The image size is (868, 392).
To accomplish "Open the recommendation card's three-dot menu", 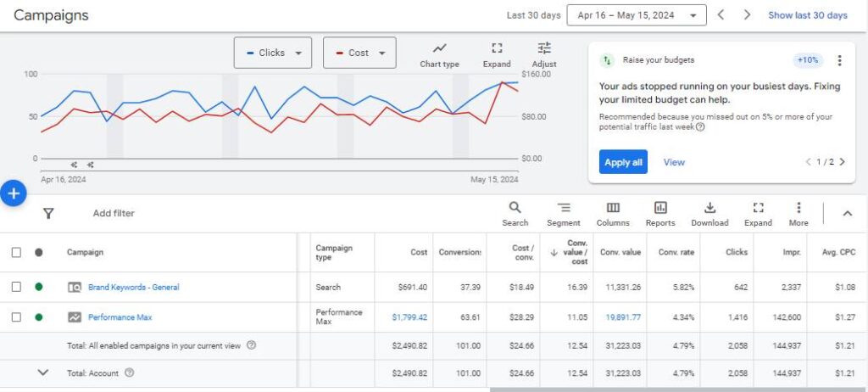I will [x=840, y=60].
